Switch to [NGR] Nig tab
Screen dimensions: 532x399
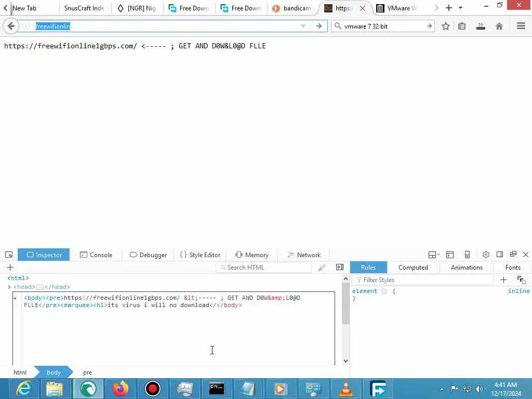coord(137,8)
